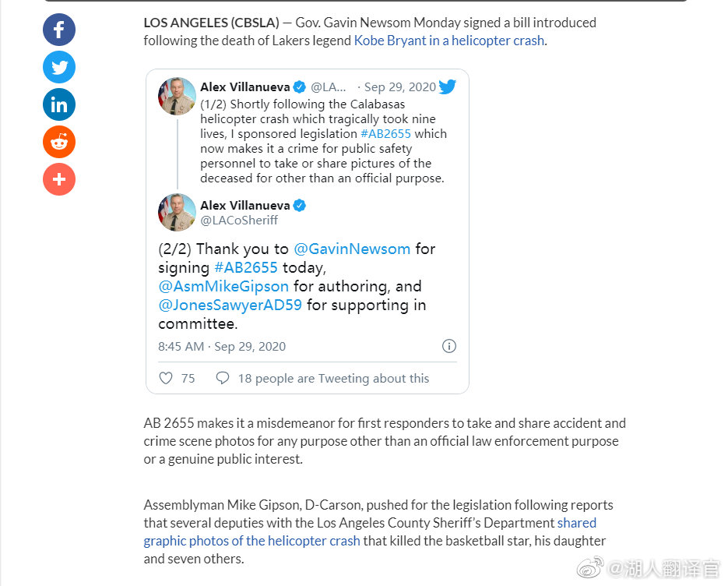
Task: View '18 people are Tweeting about this'
Action: tap(333, 378)
